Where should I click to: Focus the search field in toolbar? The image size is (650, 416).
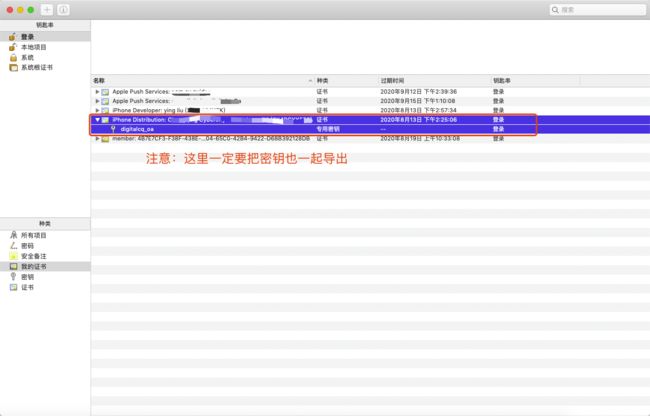pos(597,10)
